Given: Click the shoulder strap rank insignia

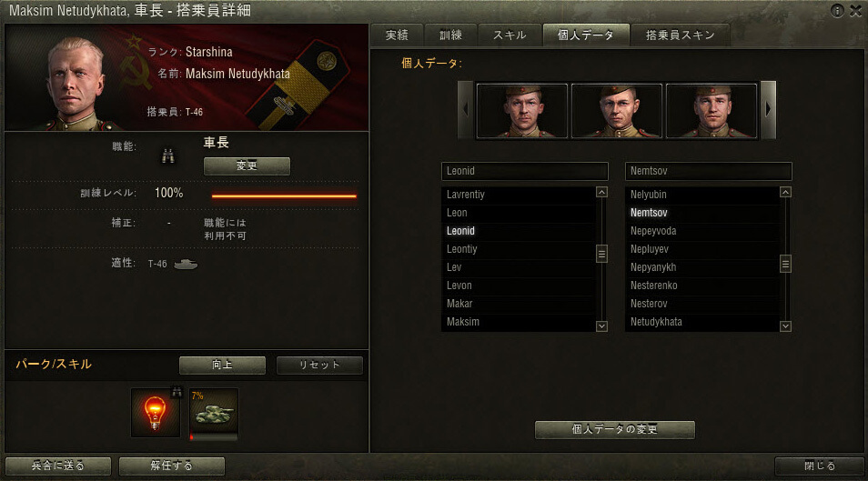Looking at the screenshot, I should tap(298, 85).
